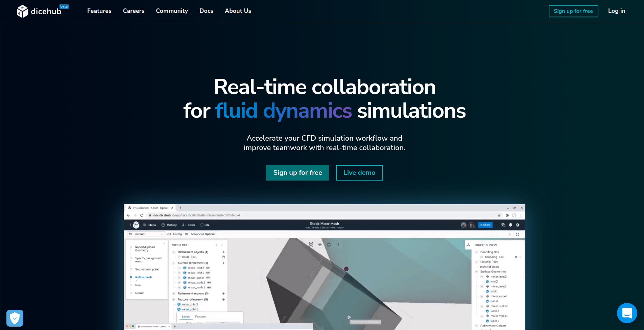Click the outlined Sign up for free button

coord(573,11)
